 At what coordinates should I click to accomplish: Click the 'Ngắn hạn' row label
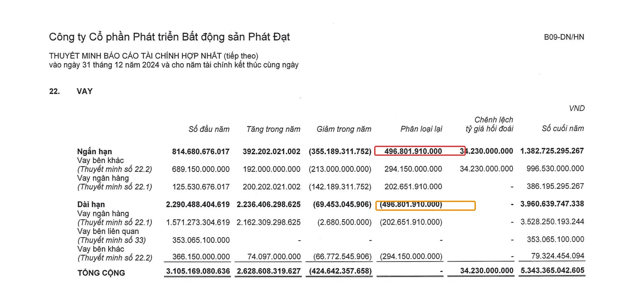pos(95,151)
